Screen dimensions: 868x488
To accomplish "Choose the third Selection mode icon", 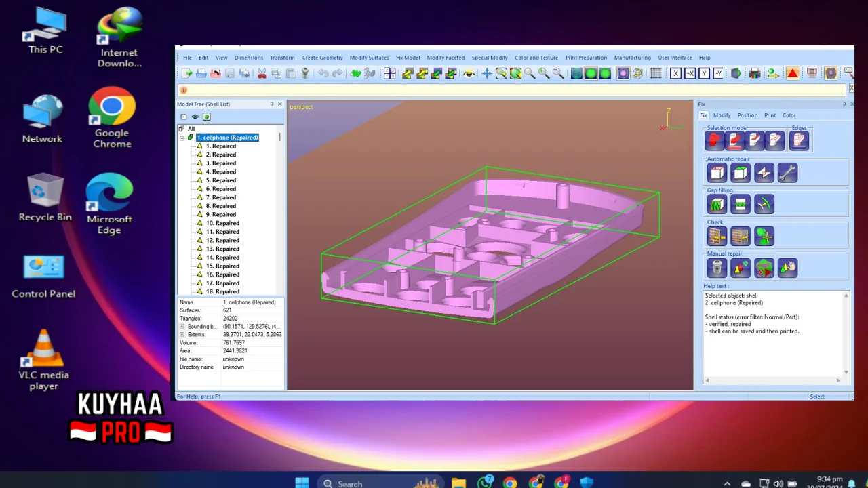I will (755, 140).
